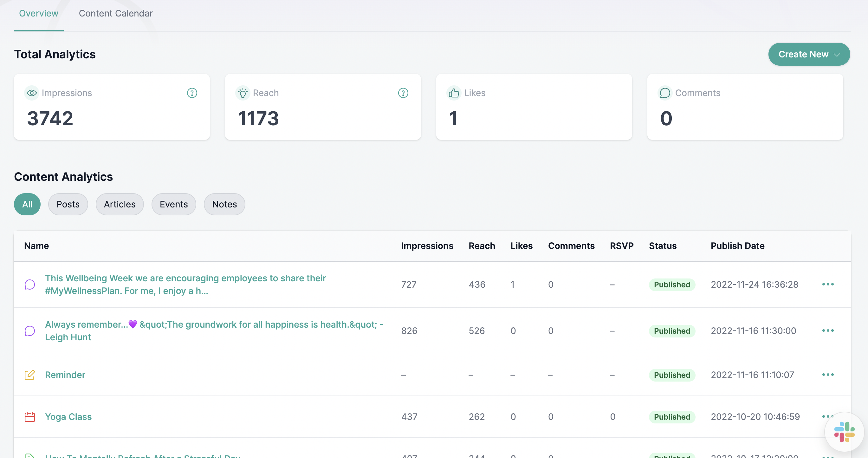Click the Comments bubble icon in Total Analytics
The width and height of the screenshot is (868, 458).
coord(665,93)
